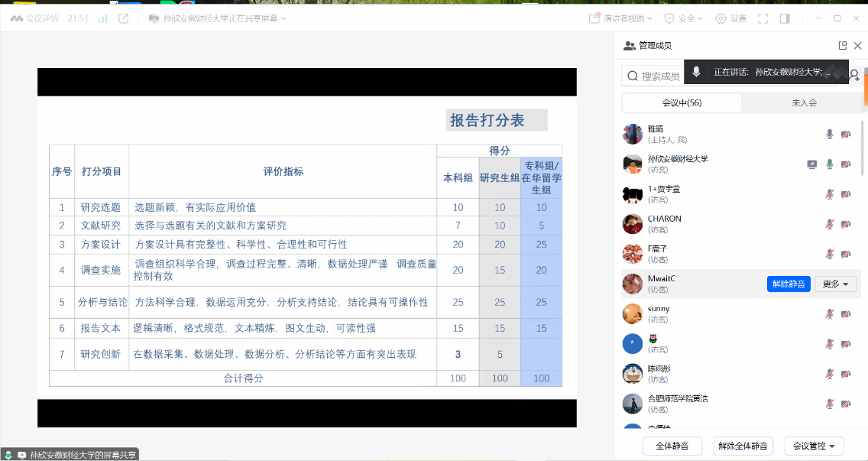This screenshot has height=461, width=868.
Task: Click the share/pop-out icon beside the timer
Action: click(123, 18)
